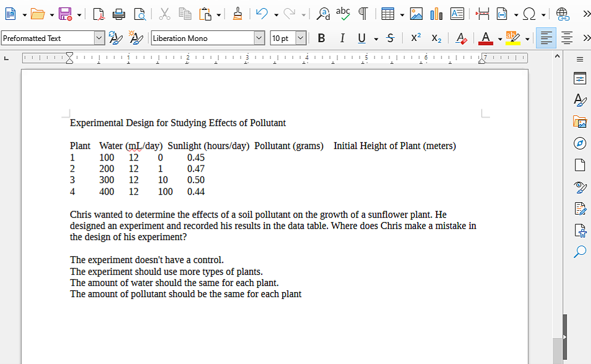Open the font name dropdown
Viewport: 591px width, 364px height.
click(259, 38)
